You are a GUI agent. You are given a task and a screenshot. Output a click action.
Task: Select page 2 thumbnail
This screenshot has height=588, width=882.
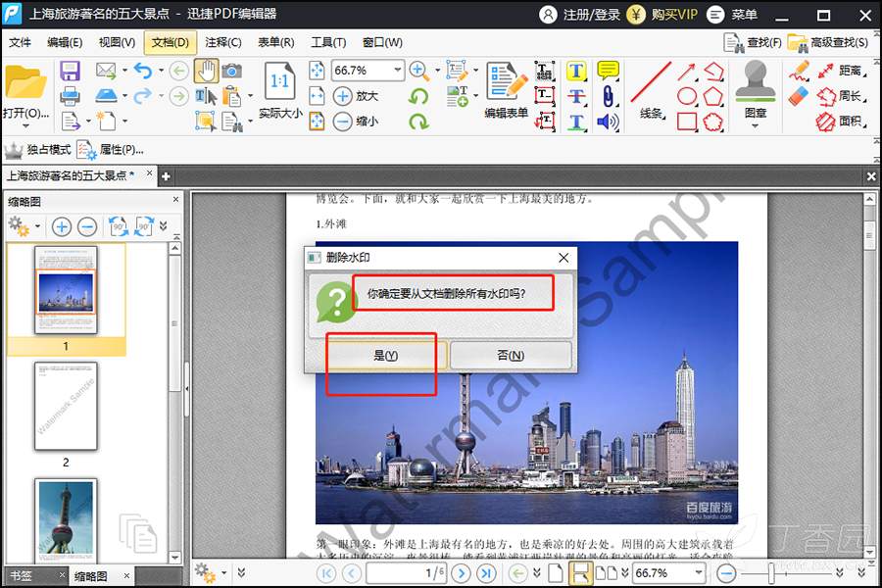66,407
